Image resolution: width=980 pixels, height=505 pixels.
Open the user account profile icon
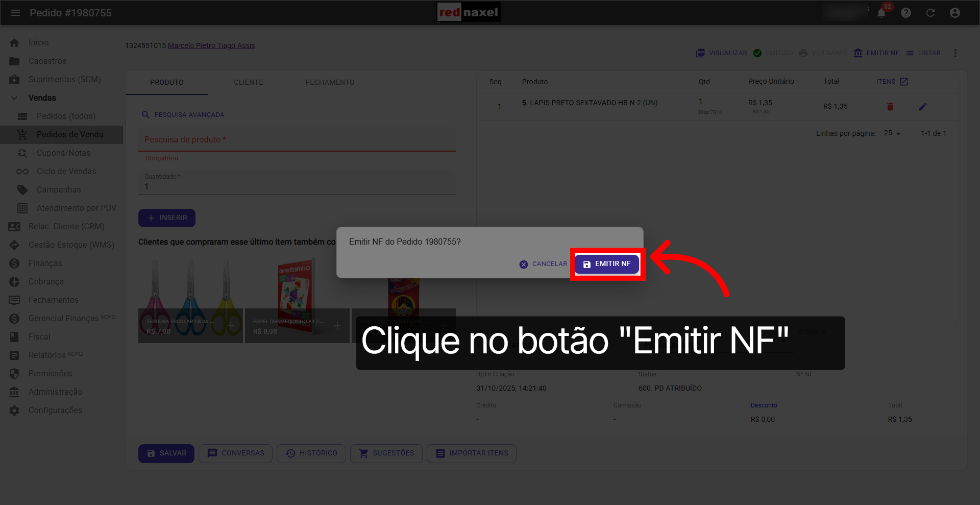(x=955, y=13)
